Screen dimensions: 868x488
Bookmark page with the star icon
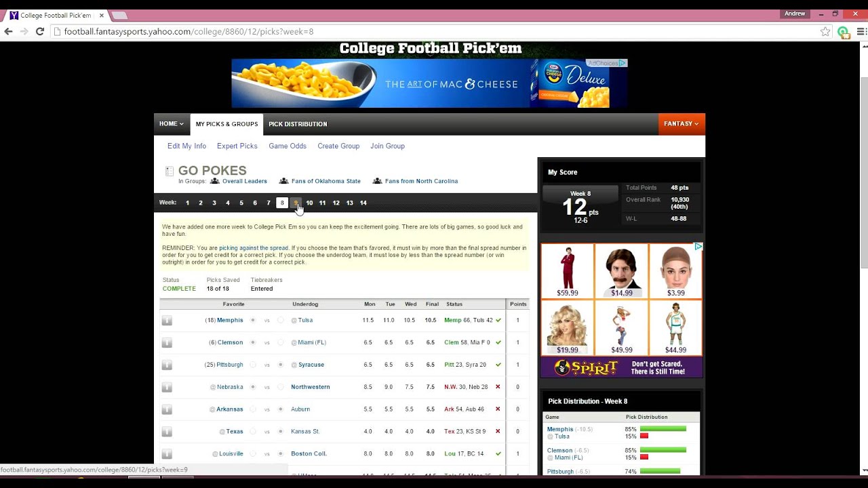825,31
